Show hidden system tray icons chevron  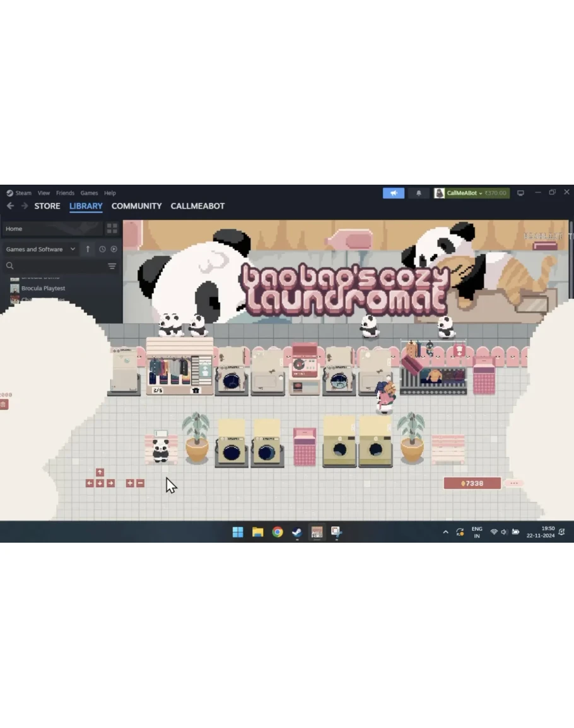[x=445, y=532]
